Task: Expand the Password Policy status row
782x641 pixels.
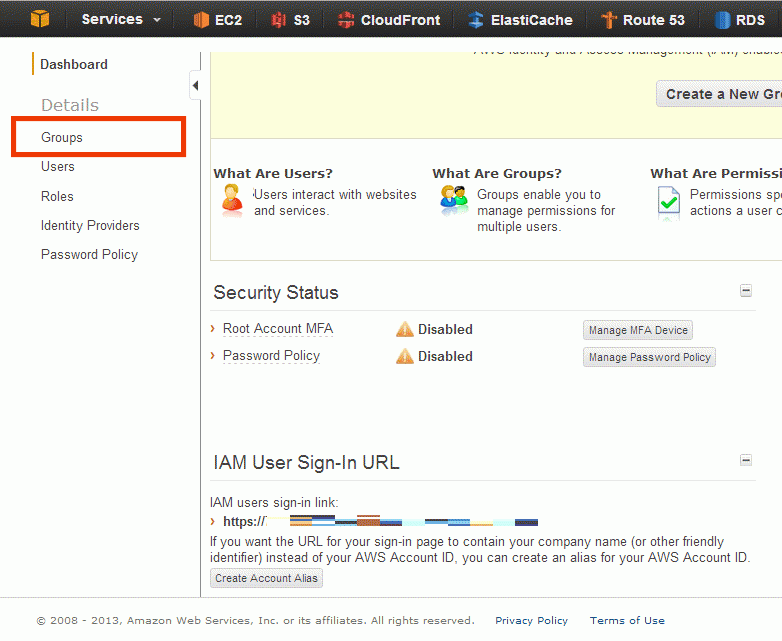Action: pos(213,356)
